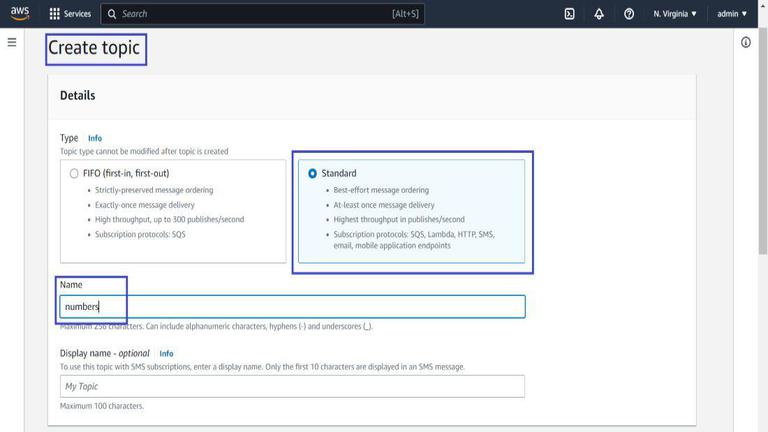Screen dimensions: 768x432
Task: Click the Search input in top bar
Action: coord(263,14)
